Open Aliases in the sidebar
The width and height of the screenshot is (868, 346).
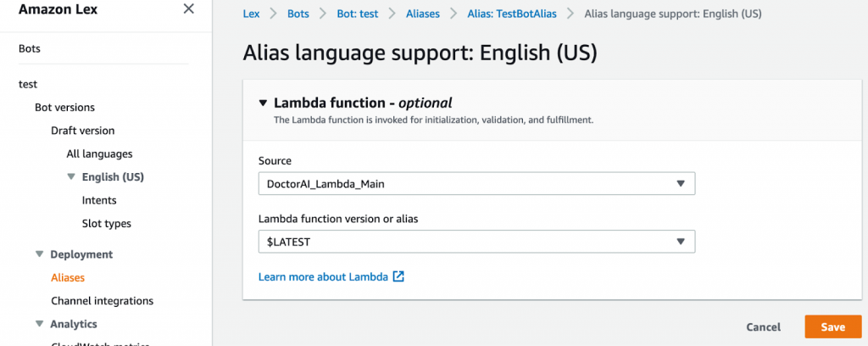pos(68,278)
